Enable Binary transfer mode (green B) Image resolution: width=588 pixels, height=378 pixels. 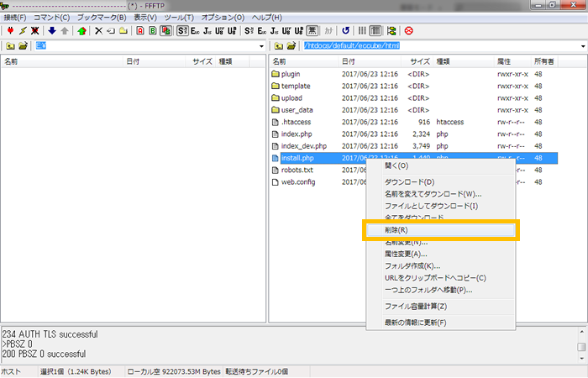tap(152, 31)
